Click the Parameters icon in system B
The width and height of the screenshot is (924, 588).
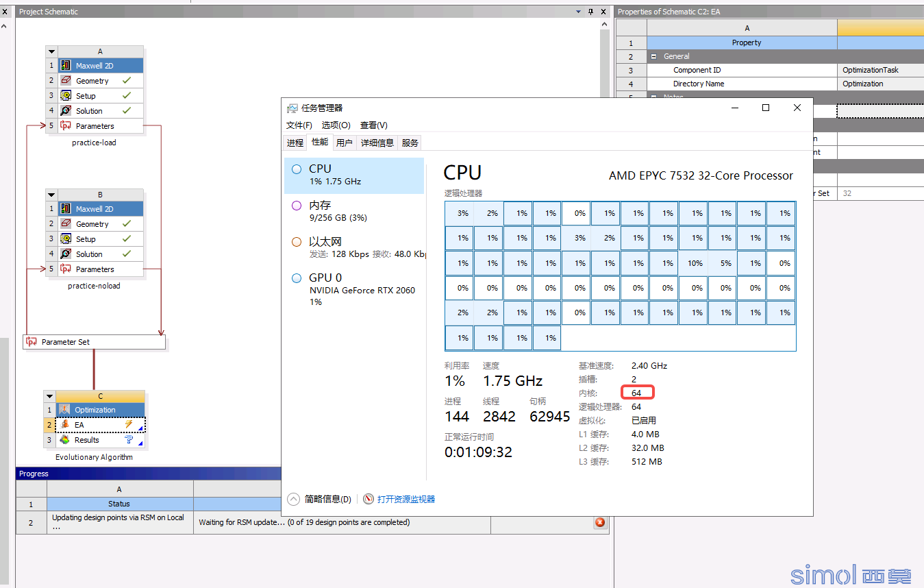[x=66, y=269]
